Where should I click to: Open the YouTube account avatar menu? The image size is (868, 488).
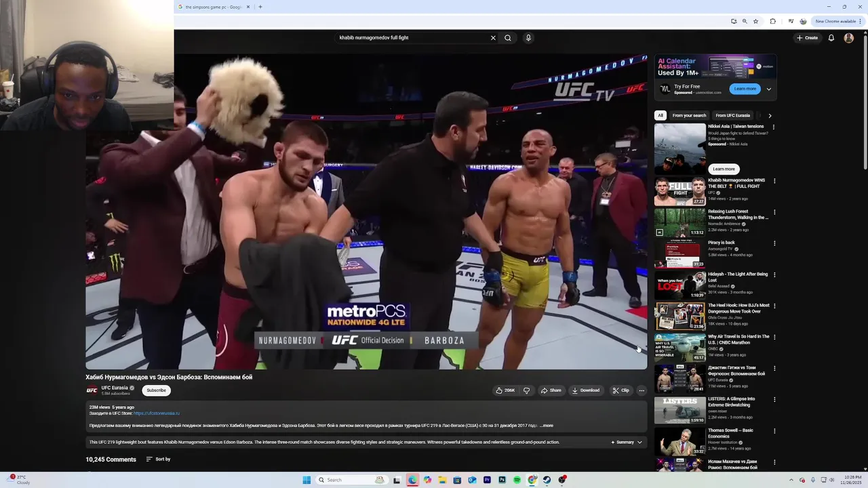pos(848,38)
